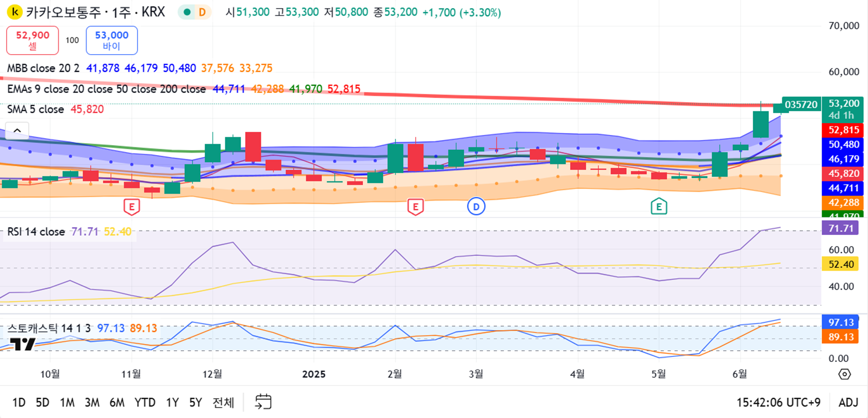Open the second red E earnings marker near February
This screenshot has height=418, width=868.
415,207
